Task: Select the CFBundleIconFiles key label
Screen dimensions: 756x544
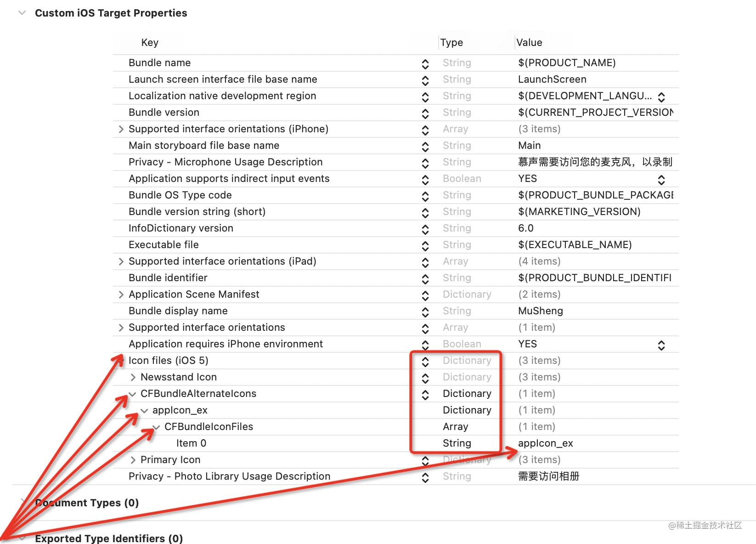Action: point(209,427)
